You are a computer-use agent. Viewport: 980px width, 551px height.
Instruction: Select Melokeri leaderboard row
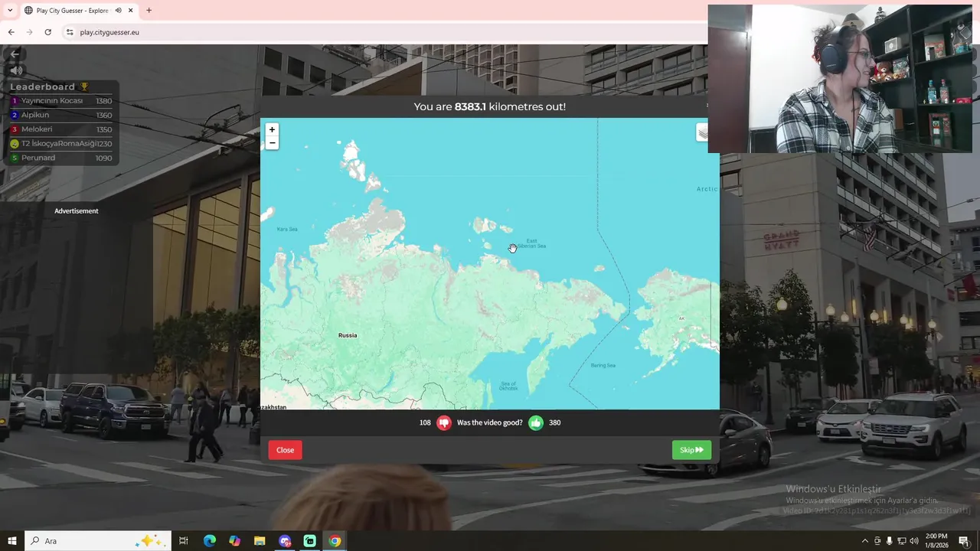(x=60, y=129)
